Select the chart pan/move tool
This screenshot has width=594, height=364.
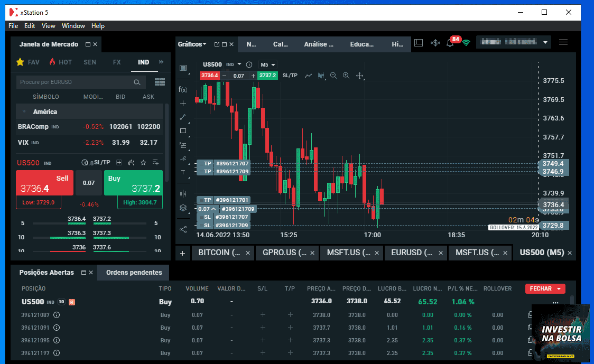click(359, 76)
